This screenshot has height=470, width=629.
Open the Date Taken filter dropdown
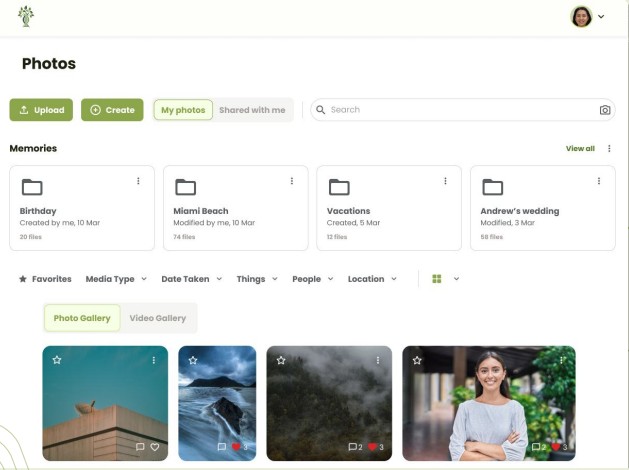point(191,279)
